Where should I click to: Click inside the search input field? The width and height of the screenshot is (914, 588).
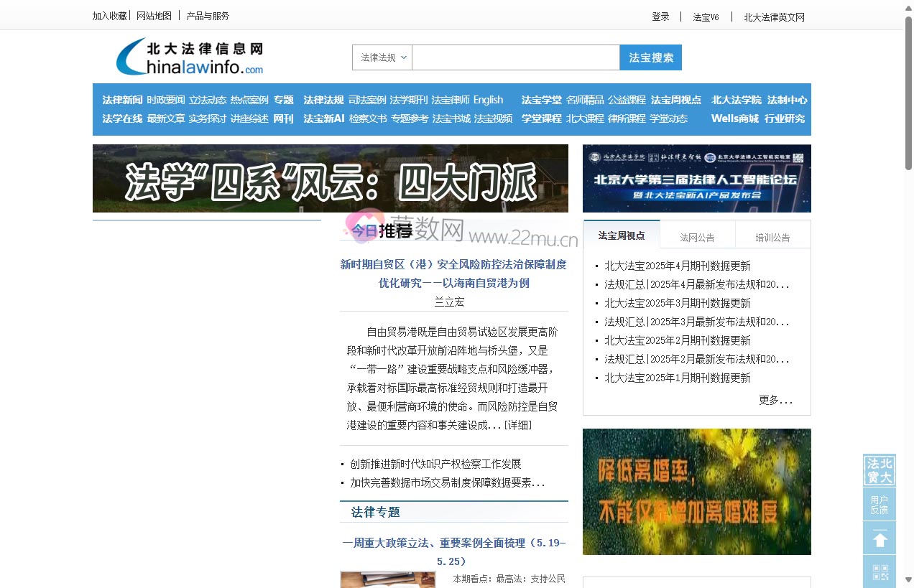[515, 57]
